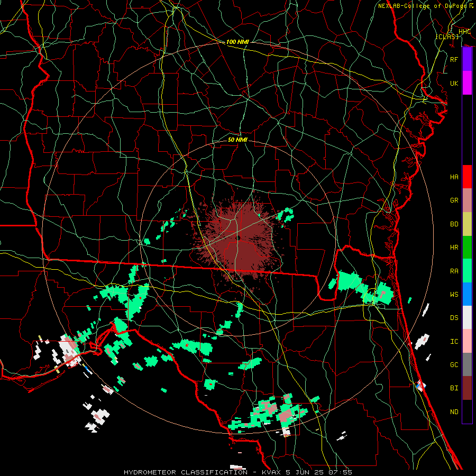Click the HHC product code text
Viewport: 476px width, 476px height.
click(464, 32)
